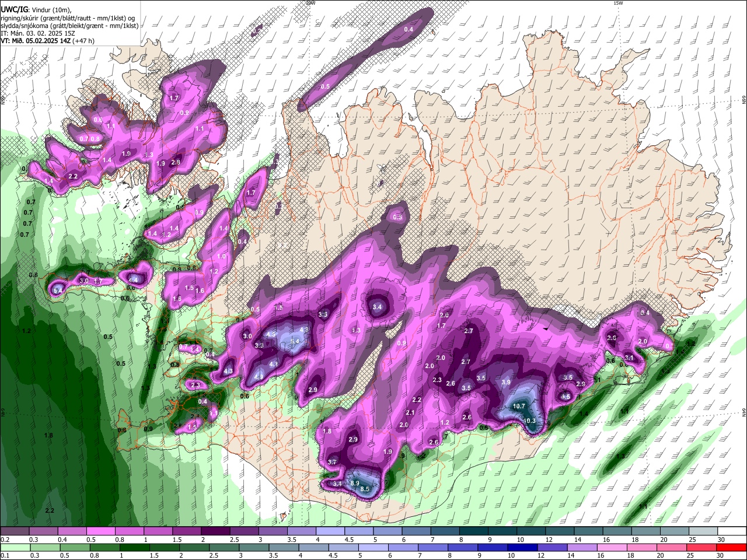Click the dark purple snow swatch labeled 2
Screen dimensions: 747x560
coord(215,531)
